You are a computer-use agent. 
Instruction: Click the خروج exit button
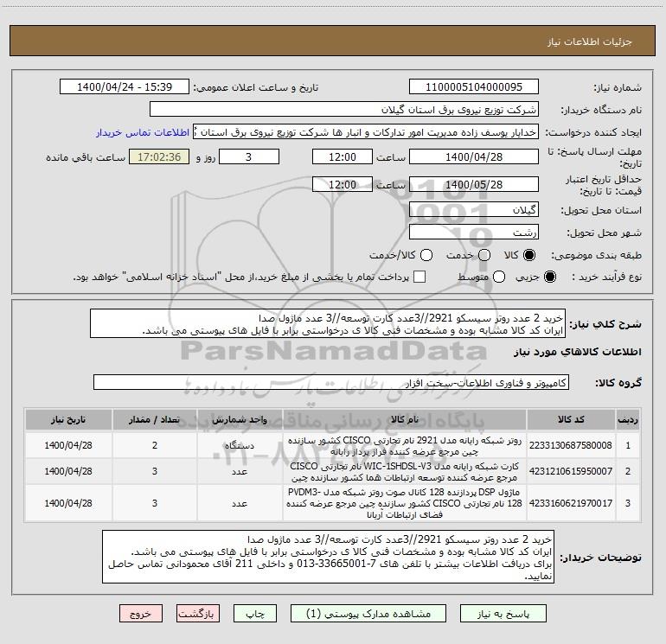[x=141, y=614]
